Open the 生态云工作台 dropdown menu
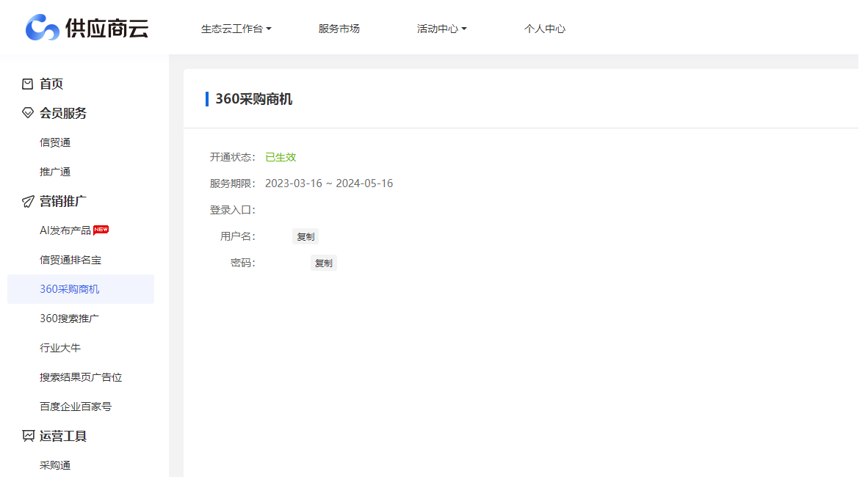This screenshot has height=477, width=868. pyautogui.click(x=236, y=29)
